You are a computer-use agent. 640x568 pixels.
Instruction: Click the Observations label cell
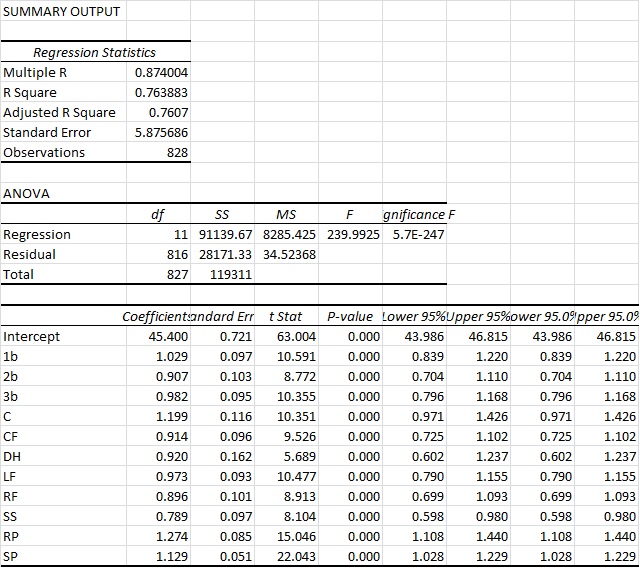click(x=44, y=152)
